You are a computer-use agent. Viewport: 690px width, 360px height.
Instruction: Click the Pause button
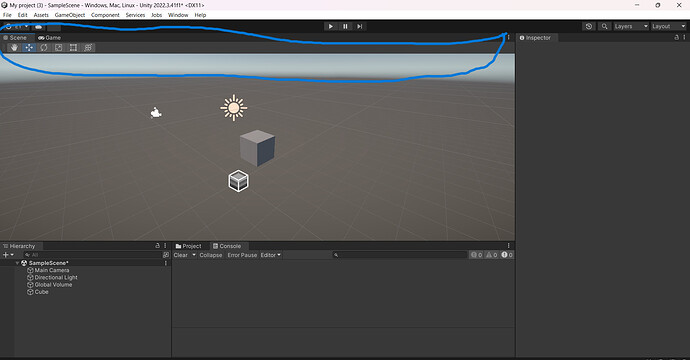click(x=345, y=26)
